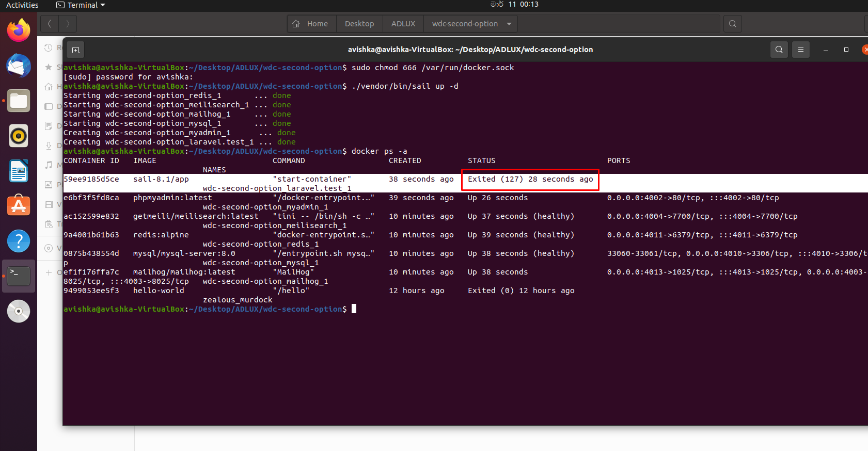
Task: Open the disc drive icon in dock
Action: (x=19, y=311)
